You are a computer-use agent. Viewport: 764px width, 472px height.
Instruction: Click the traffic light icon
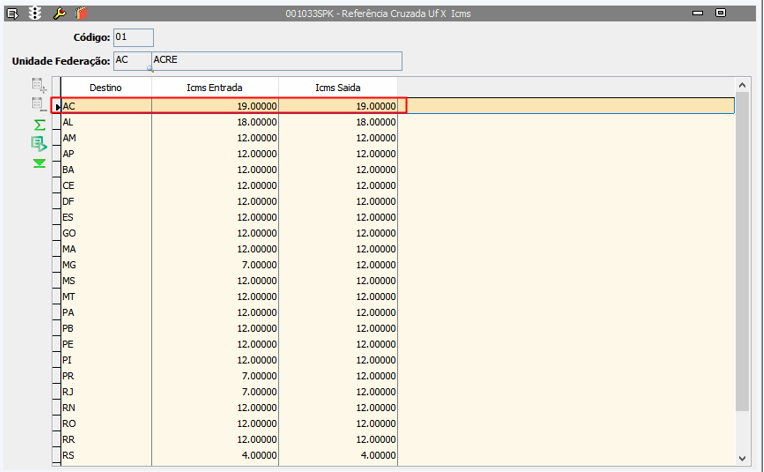coord(35,13)
